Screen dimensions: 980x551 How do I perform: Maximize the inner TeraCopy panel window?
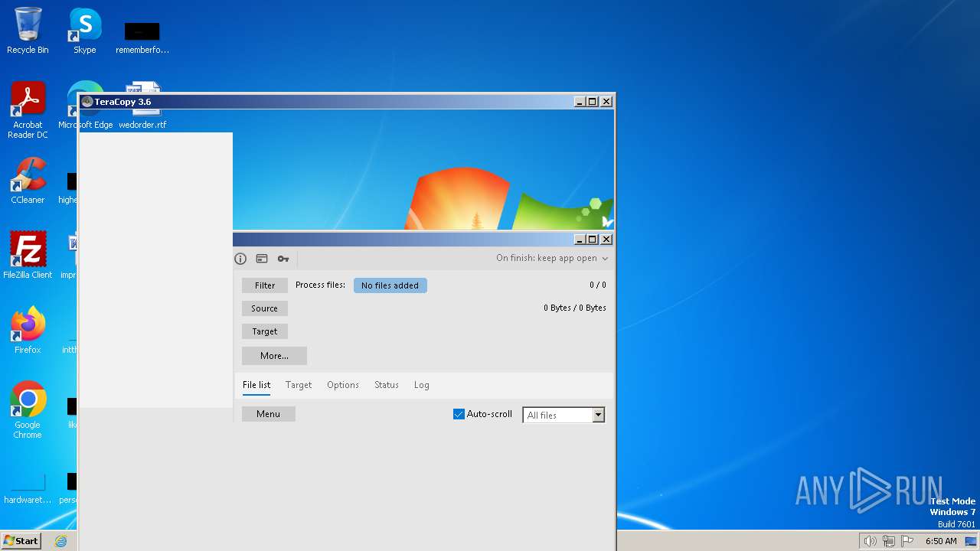point(593,240)
